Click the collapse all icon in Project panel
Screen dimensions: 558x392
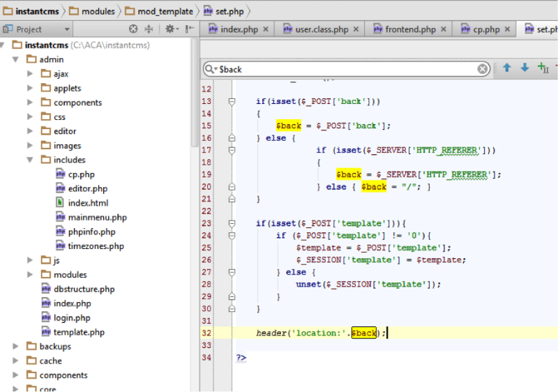tap(149, 29)
